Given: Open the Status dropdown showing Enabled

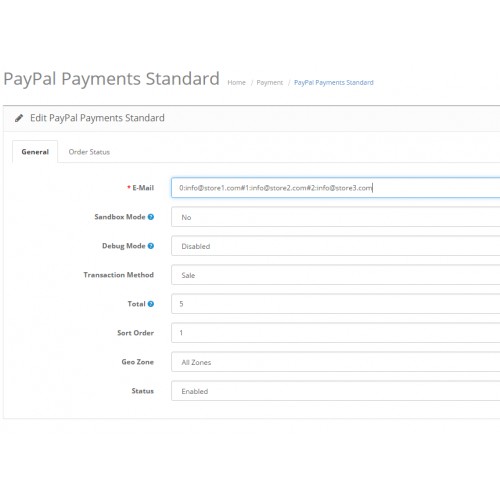Looking at the screenshot, I should click(x=335, y=391).
